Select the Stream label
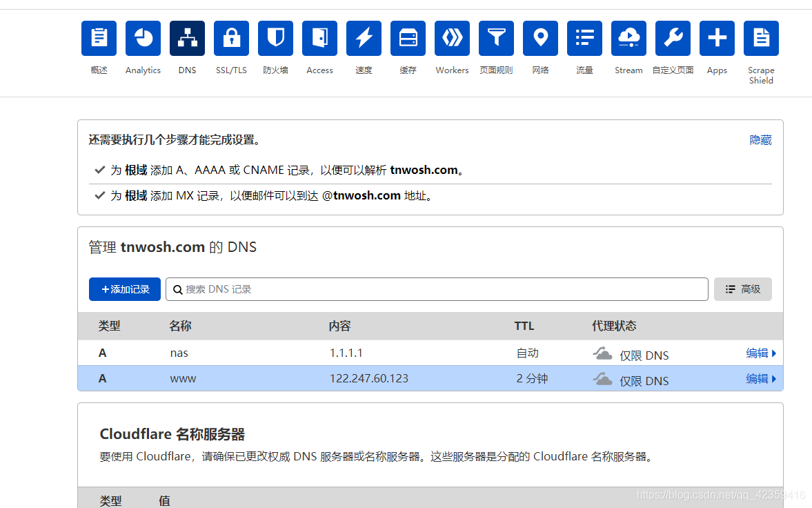 (628, 70)
